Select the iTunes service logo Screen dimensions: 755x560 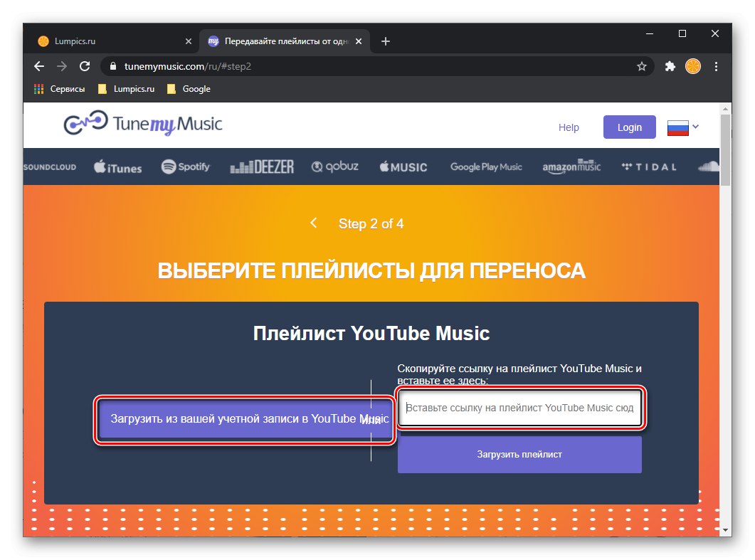[118, 167]
